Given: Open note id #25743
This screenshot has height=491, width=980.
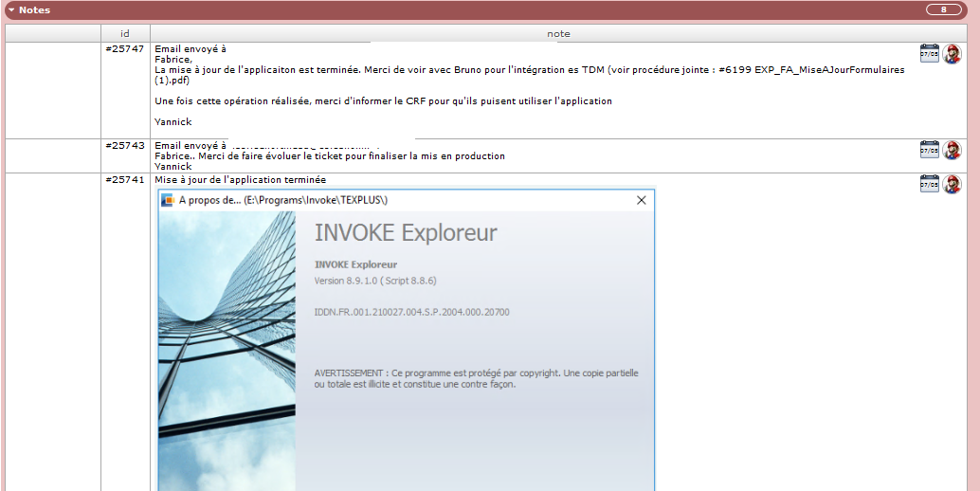Looking at the screenshot, I should point(125,145).
